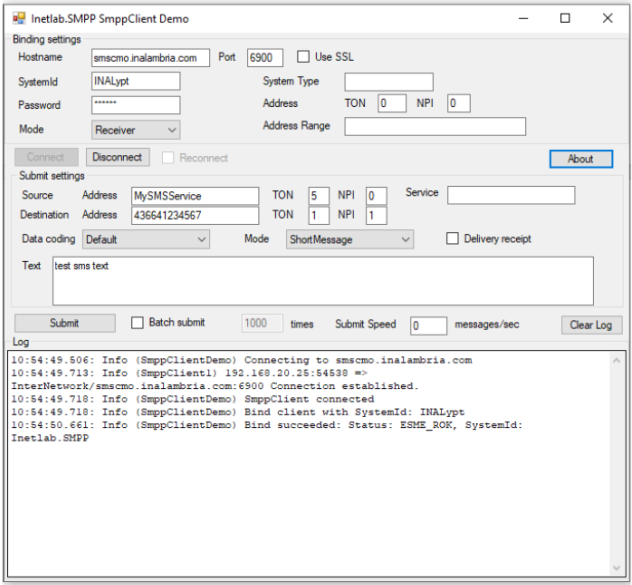
Task: Click the Destination Address field
Action: coord(195,215)
